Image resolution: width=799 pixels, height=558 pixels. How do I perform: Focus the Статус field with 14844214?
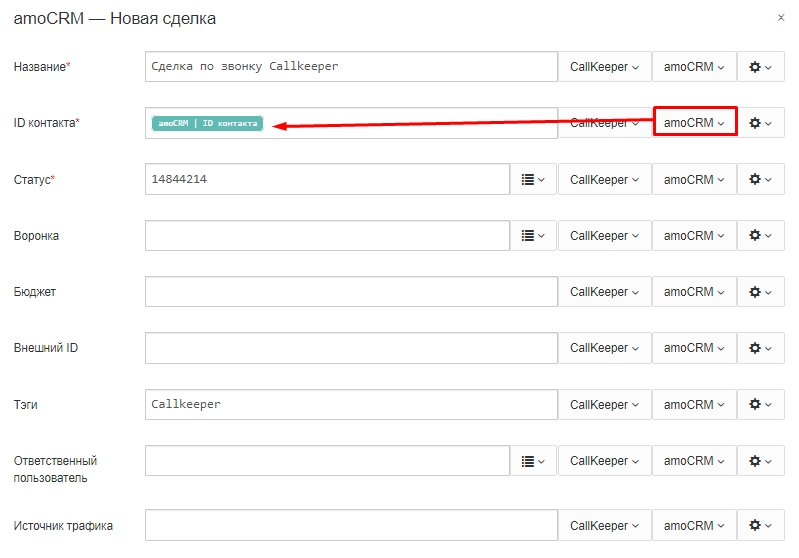click(x=327, y=179)
